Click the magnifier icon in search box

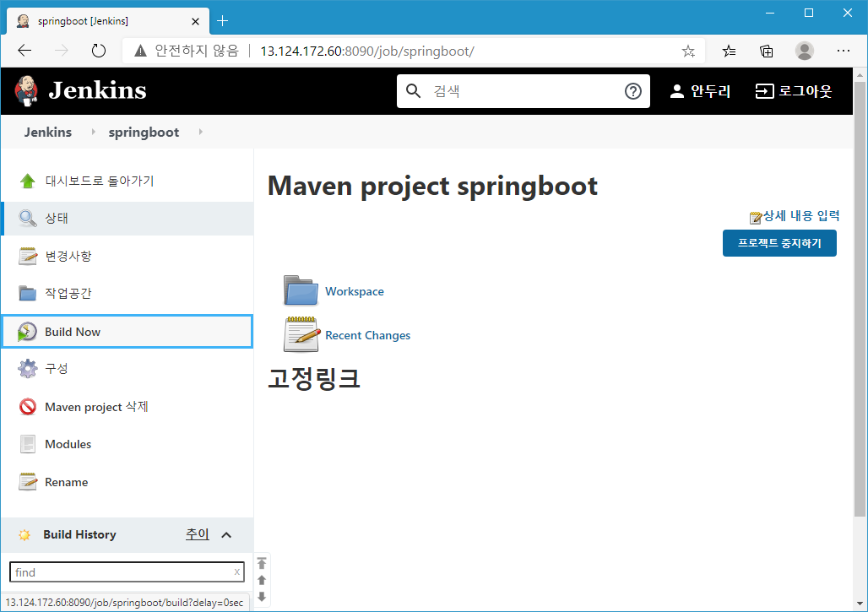(413, 91)
